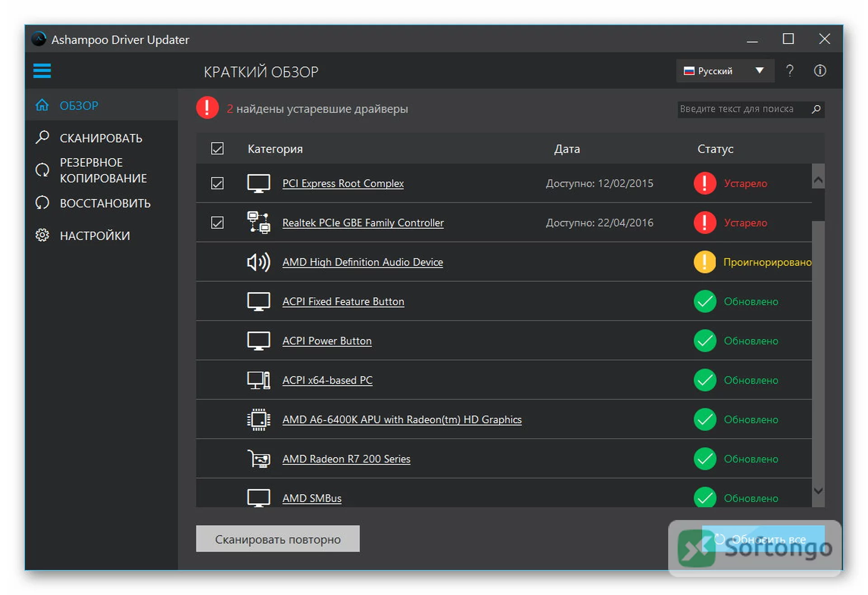Click the computer icon for ACPI x64-based PC

[x=259, y=380]
